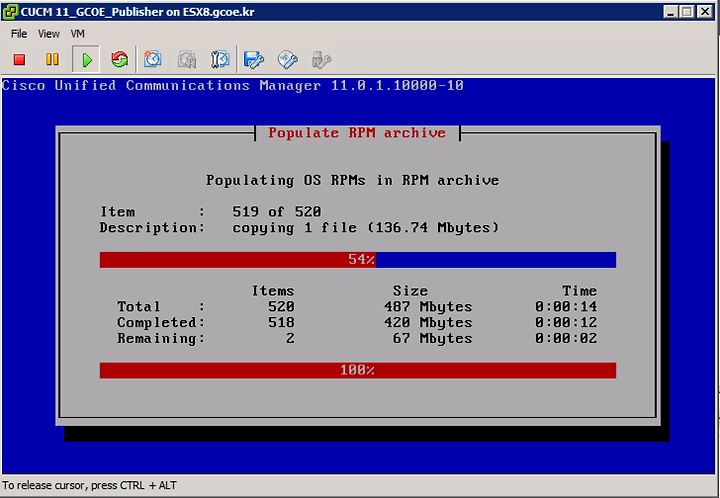Click the VMware console title bar icon
This screenshot has height=498, width=720.
pos(10,11)
